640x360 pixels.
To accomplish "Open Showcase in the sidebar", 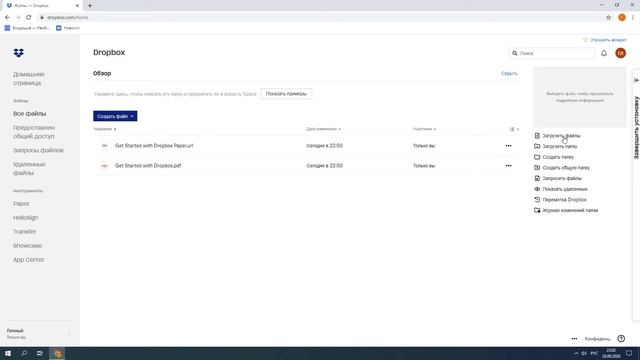I will [x=27, y=246].
